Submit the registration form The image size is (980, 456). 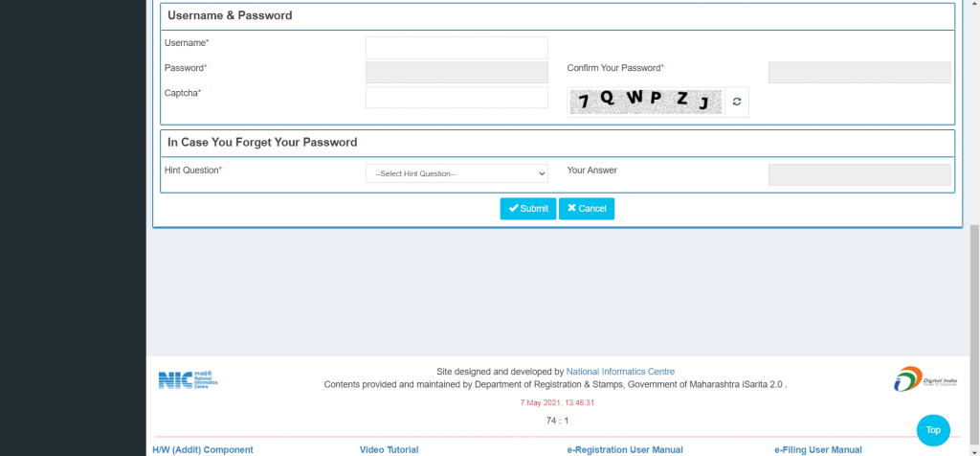(527, 209)
